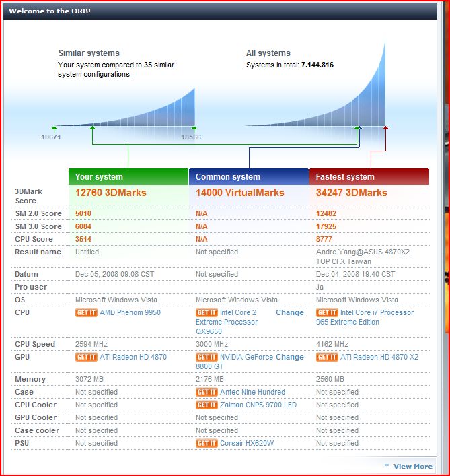Select the Common system column header
The width and height of the screenshot is (450, 476).
[x=249, y=176]
